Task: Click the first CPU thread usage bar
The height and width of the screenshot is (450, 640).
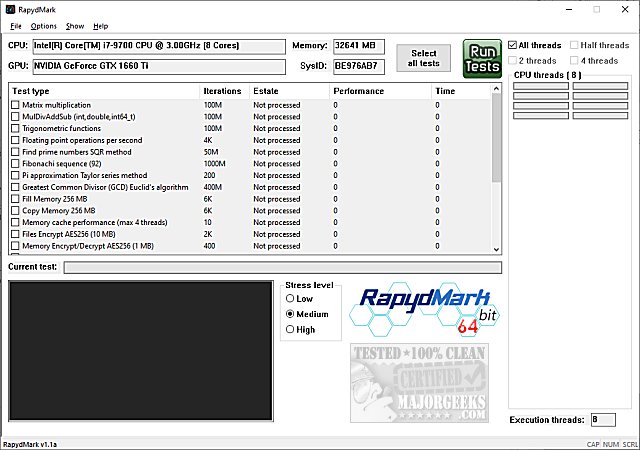Action: 541,86
